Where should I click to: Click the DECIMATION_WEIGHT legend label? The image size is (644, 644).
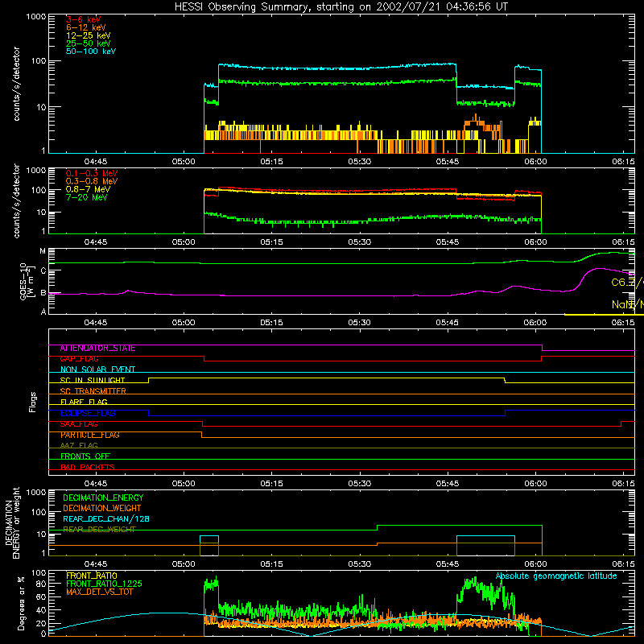(x=102, y=509)
